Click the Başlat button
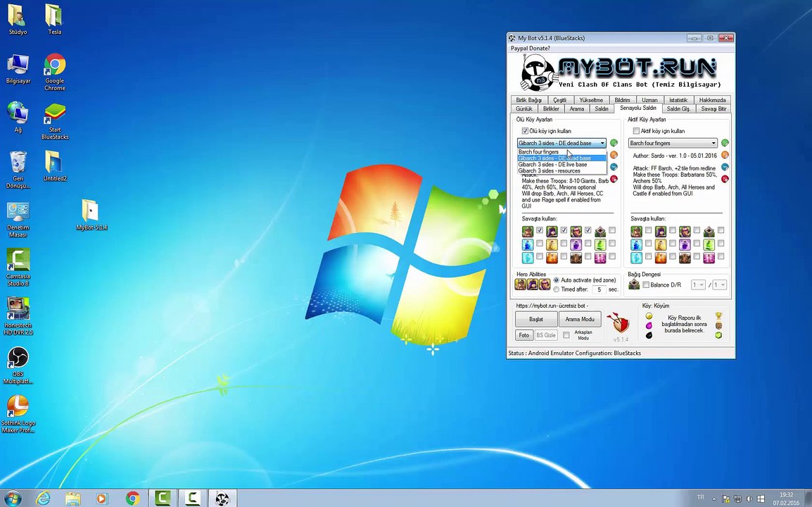 click(536, 319)
